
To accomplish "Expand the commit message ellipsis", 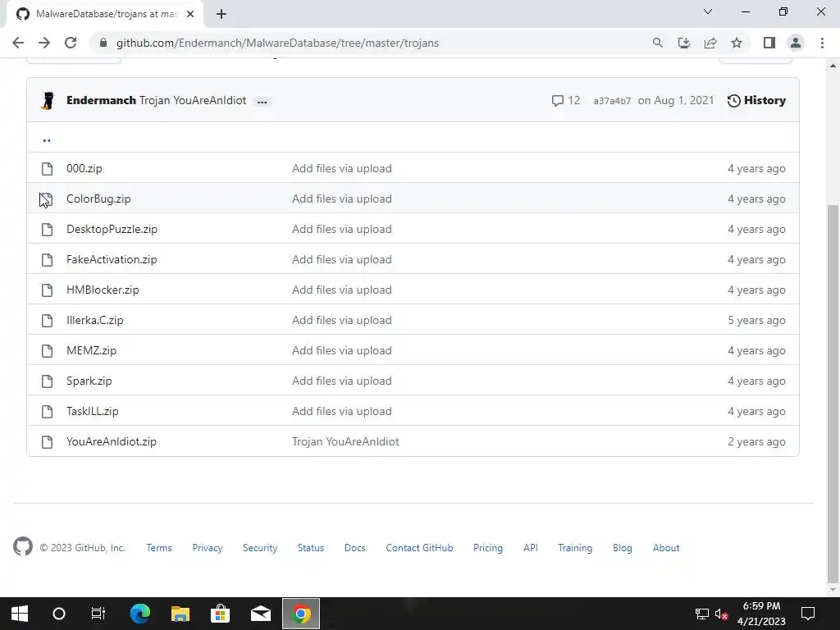I will coord(262,101).
